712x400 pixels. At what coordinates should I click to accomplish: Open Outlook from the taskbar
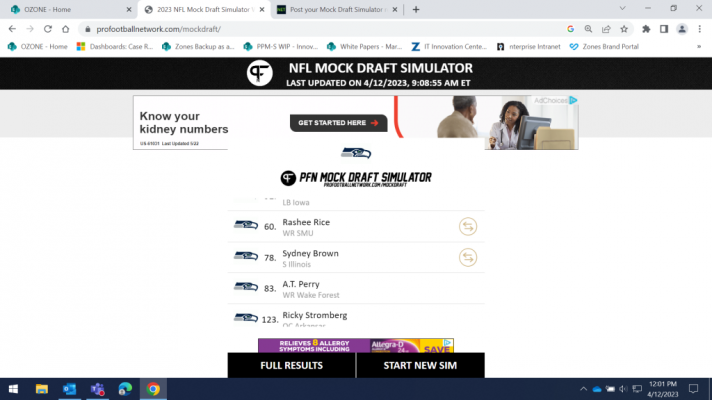69,389
